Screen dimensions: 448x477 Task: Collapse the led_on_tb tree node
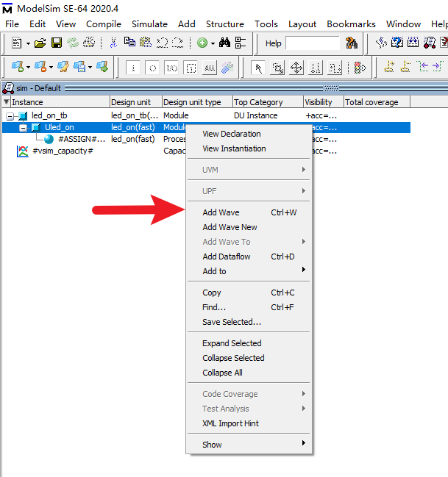(10, 116)
